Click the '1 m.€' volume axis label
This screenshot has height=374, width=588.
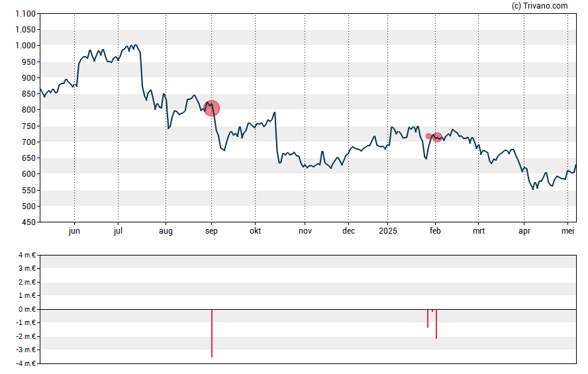click(27, 296)
